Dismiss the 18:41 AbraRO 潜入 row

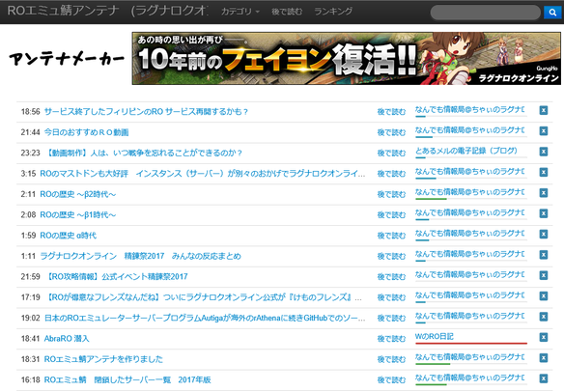pyautogui.click(x=544, y=337)
